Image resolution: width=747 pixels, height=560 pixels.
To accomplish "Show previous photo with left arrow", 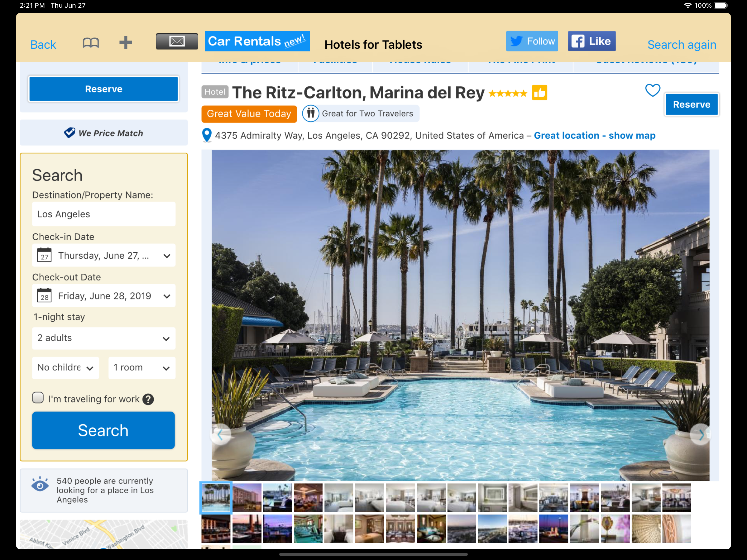I will 220,435.
